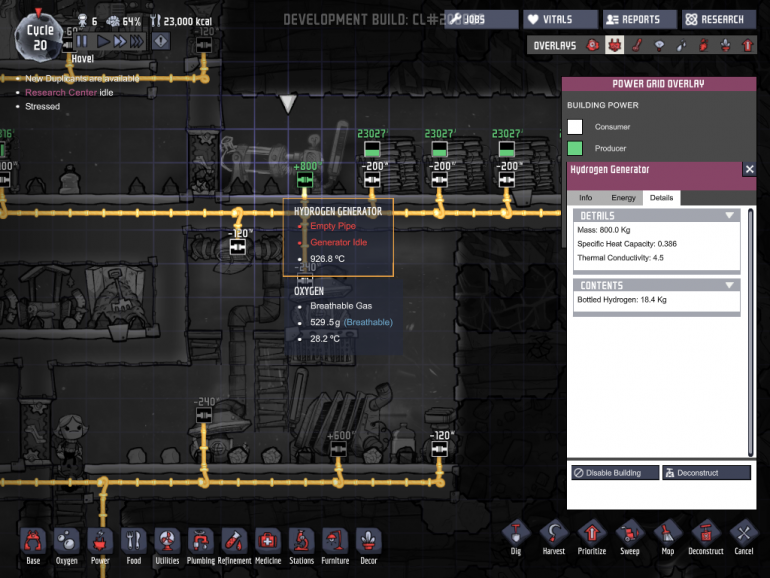Open the Oxygen build category

(66, 546)
